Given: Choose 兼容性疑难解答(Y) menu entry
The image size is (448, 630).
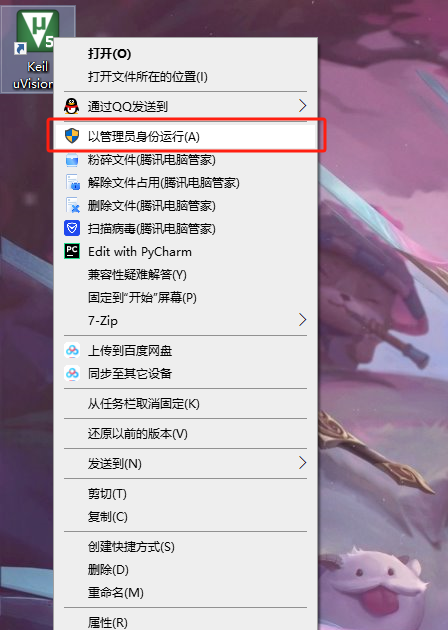Looking at the screenshot, I should [x=137, y=275].
